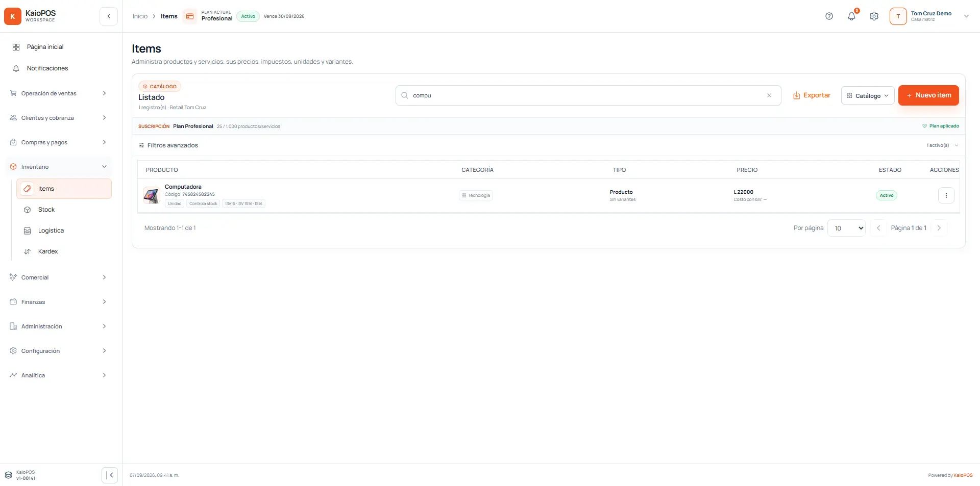Expand the Analítica section
Image resolution: width=980 pixels, height=486 pixels.
point(59,375)
